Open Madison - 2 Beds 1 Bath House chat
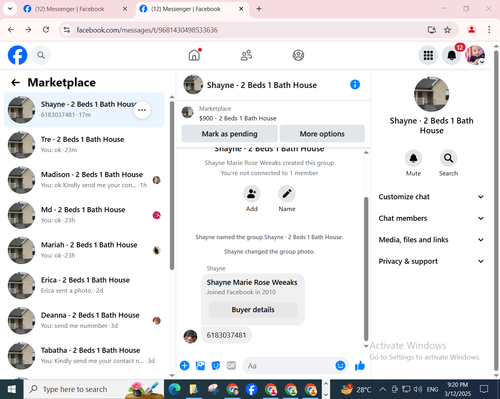Viewport: 500px width, 399px height. [84, 180]
